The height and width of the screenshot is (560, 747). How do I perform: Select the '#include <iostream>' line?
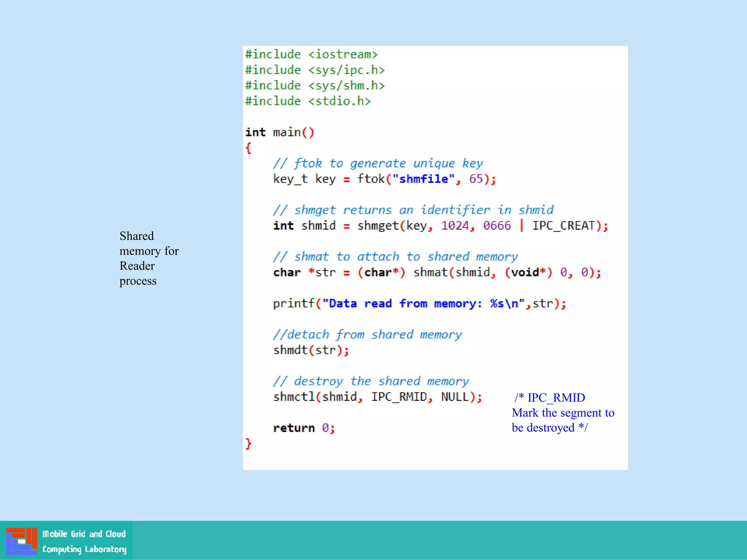pyautogui.click(x=311, y=54)
